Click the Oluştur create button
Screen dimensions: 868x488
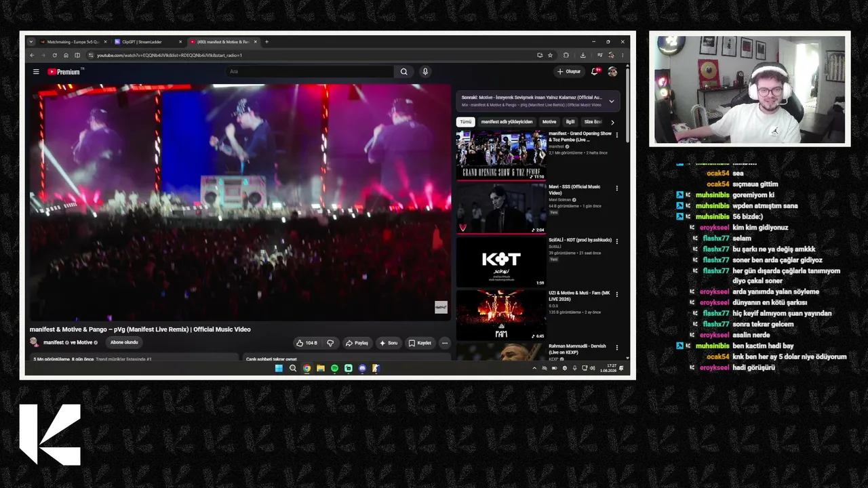click(x=569, y=72)
